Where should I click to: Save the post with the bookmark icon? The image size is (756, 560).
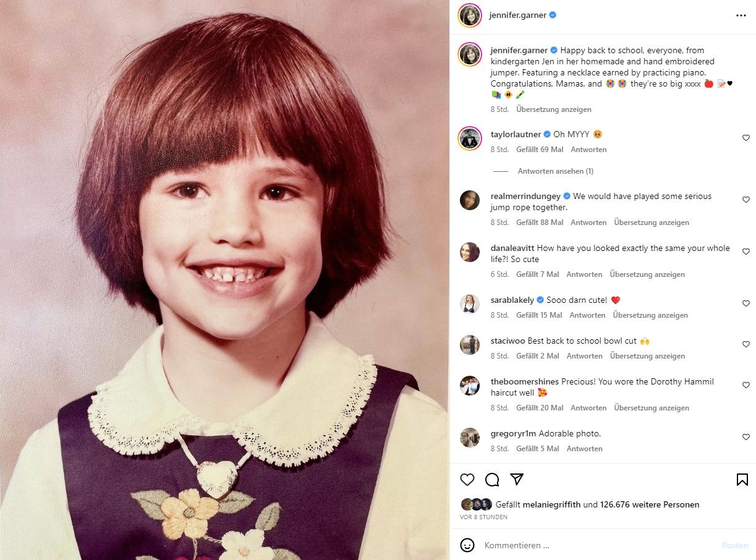click(742, 480)
